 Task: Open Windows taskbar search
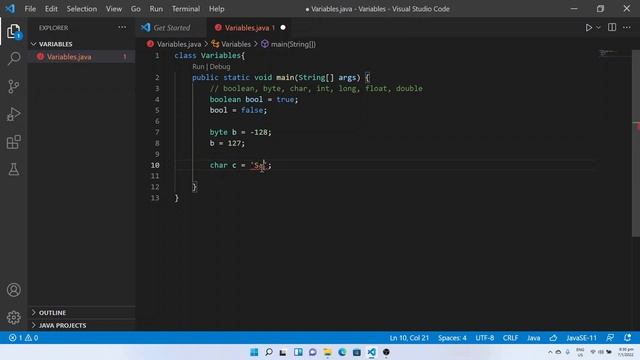269,352
